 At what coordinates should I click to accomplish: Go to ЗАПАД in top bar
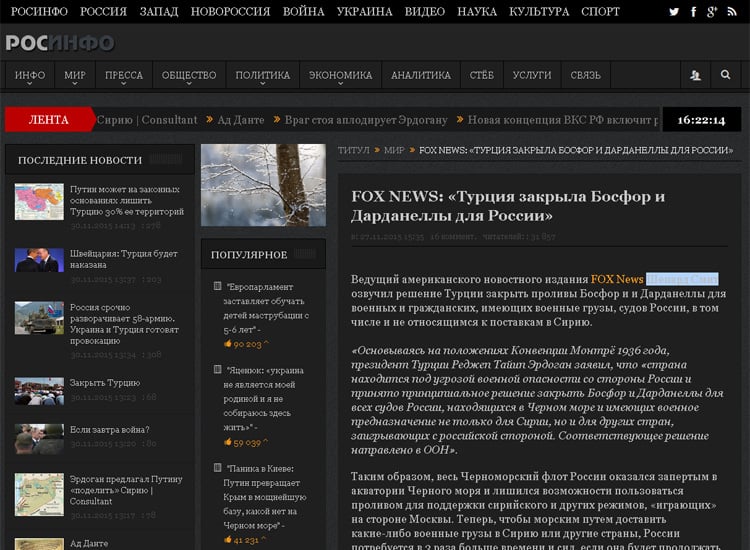pos(159,11)
